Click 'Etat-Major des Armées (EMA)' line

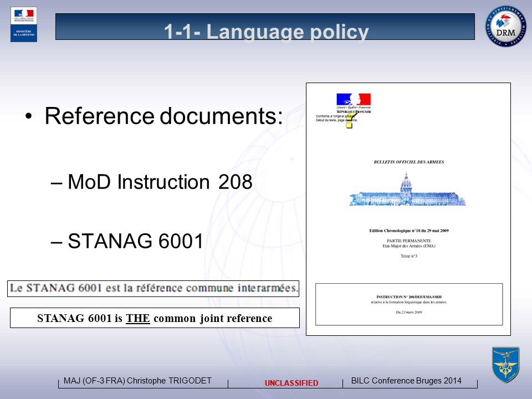click(x=409, y=246)
